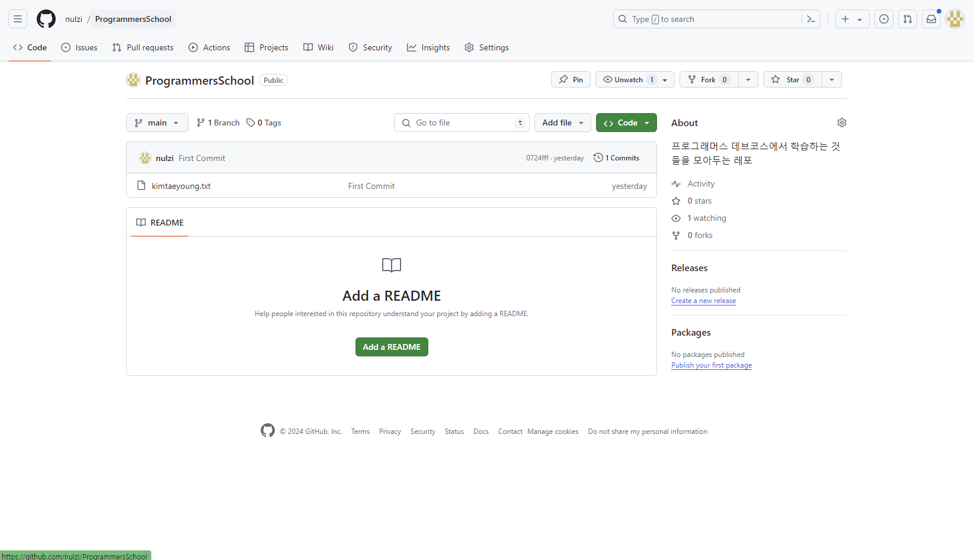Screen dimensions: 974x560
Task: Open kimtaeyoung.txt file
Action: pyautogui.click(x=181, y=186)
